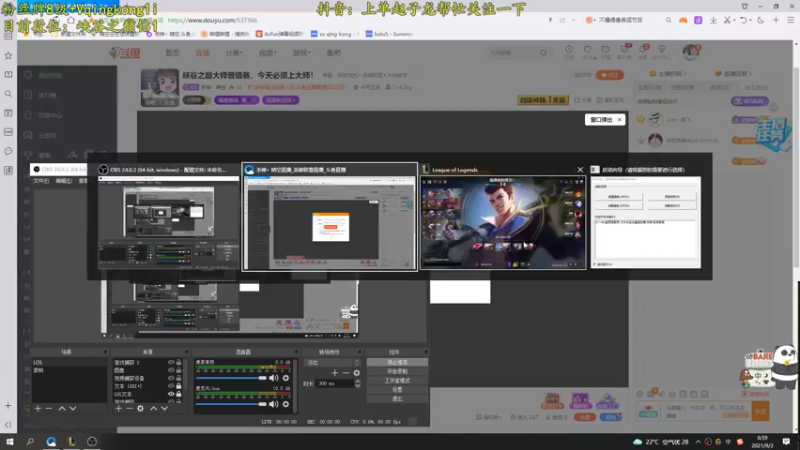The width and height of the screenshot is (800, 450).
Task: Open Douyu 直播 navigation item
Action: click(x=203, y=53)
